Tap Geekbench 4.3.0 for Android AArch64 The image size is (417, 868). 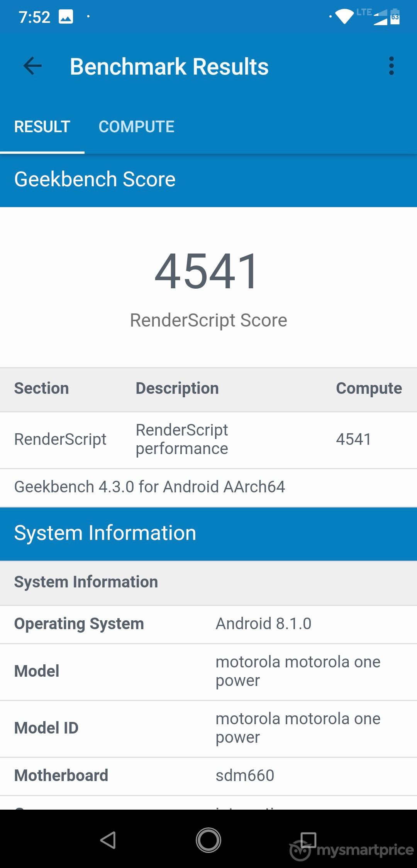tap(150, 487)
